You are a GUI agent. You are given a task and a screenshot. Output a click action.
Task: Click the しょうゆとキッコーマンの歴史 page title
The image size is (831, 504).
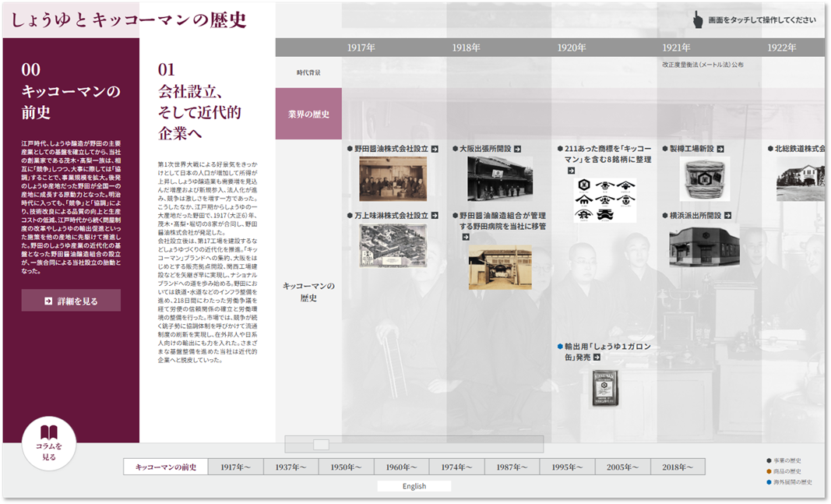129,20
